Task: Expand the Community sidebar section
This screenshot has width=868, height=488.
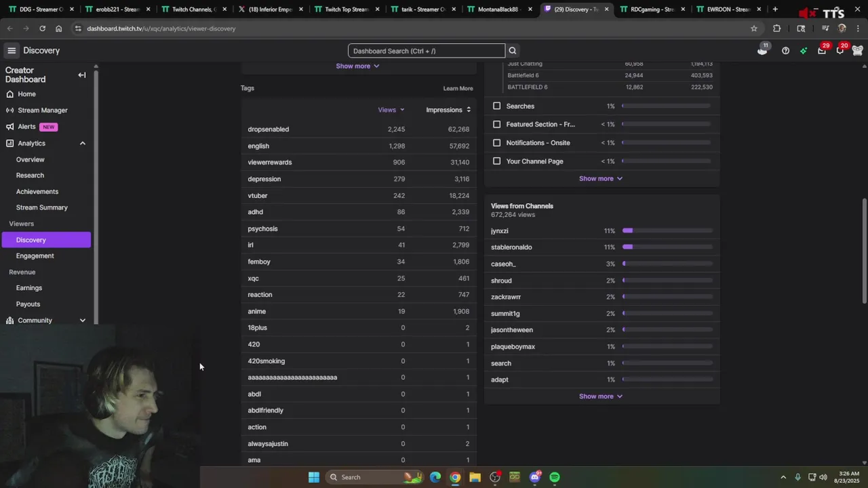Action: pyautogui.click(x=83, y=321)
